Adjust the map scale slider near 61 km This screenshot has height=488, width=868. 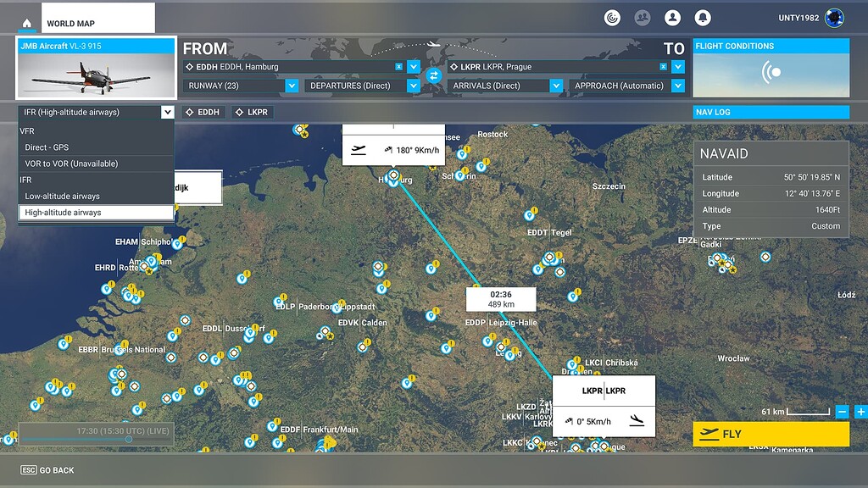click(x=807, y=412)
